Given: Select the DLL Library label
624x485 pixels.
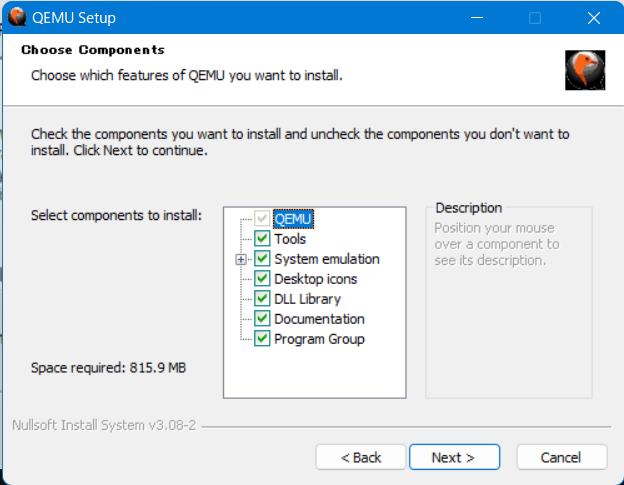Looking at the screenshot, I should pyautogui.click(x=307, y=299).
